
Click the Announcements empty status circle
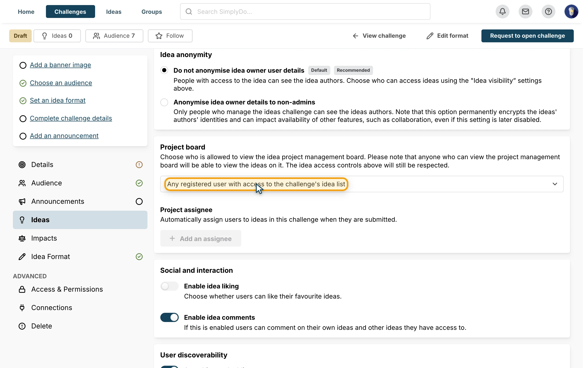pyautogui.click(x=139, y=201)
